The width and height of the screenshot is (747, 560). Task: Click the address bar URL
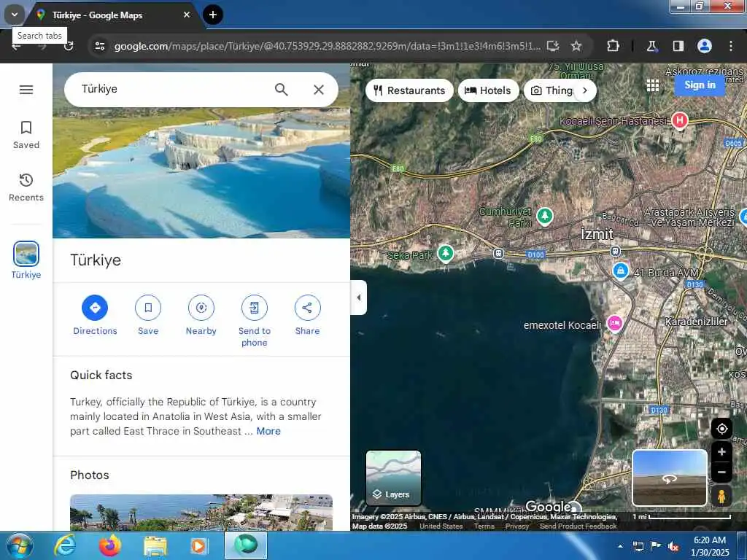click(x=328, y=46)
